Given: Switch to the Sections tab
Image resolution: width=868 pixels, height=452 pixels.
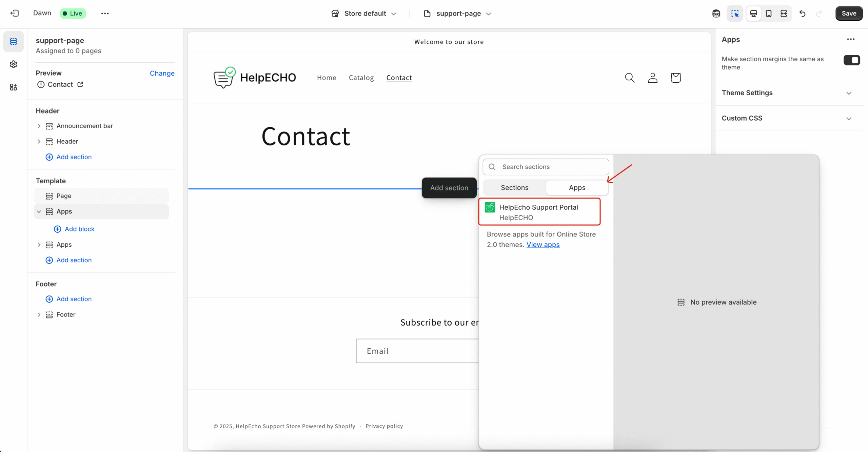Looking at the screenshot, I should click(514, 188).
